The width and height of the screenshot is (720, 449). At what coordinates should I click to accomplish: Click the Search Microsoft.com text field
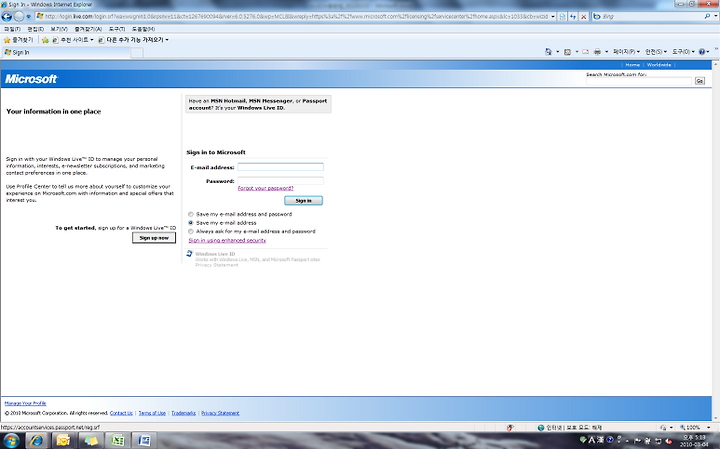(639, 81)
